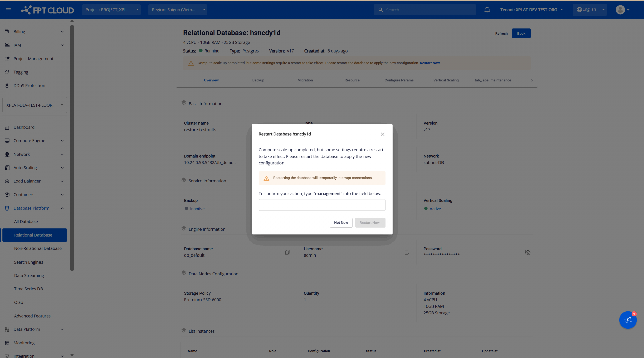Viewport: 644px width, 358px height.
Task: Open the Region Saigon dropdown
Action: (x=178, y=10)
